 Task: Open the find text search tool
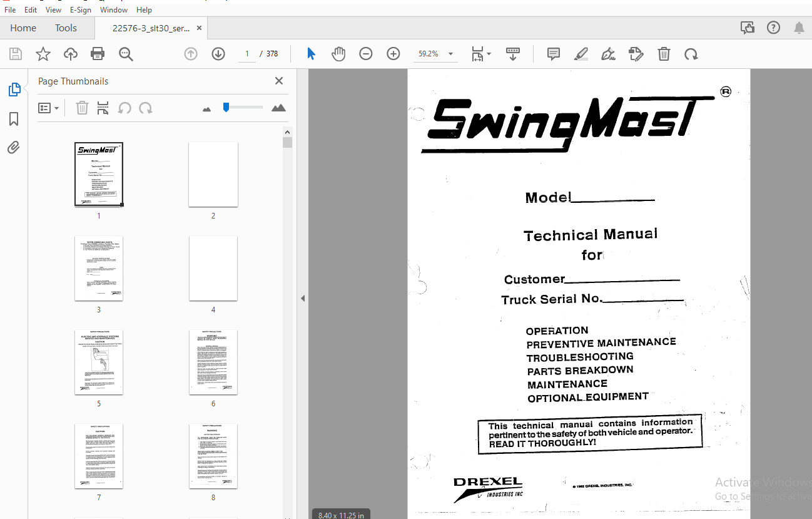click(x=126, y=54)
